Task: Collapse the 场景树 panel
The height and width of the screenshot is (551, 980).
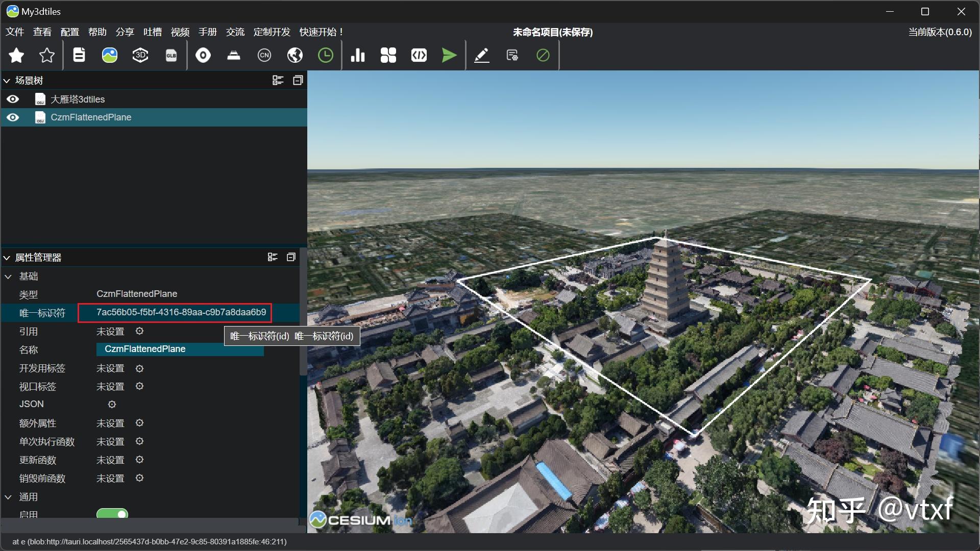Action: [7, 81]
